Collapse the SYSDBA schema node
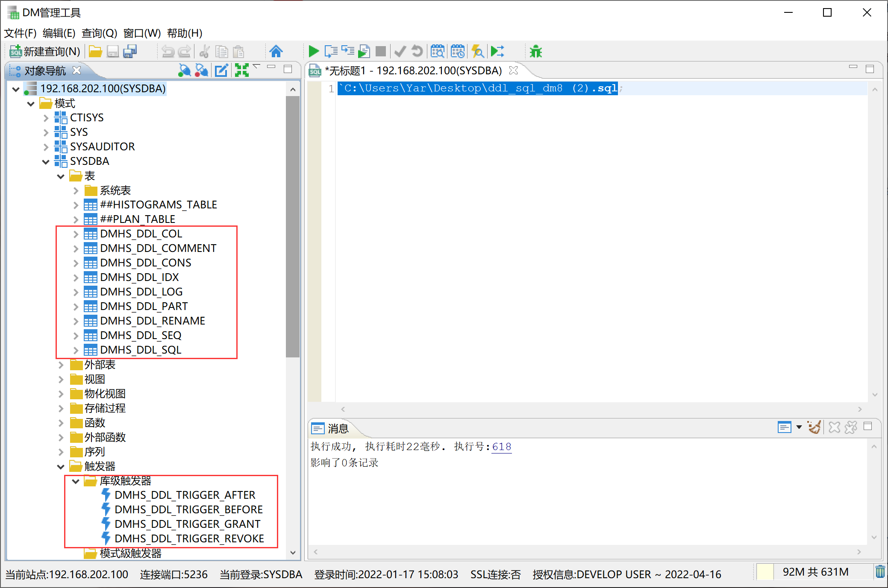Viewport: 888px width, 588px height. (x=46, y=161)
